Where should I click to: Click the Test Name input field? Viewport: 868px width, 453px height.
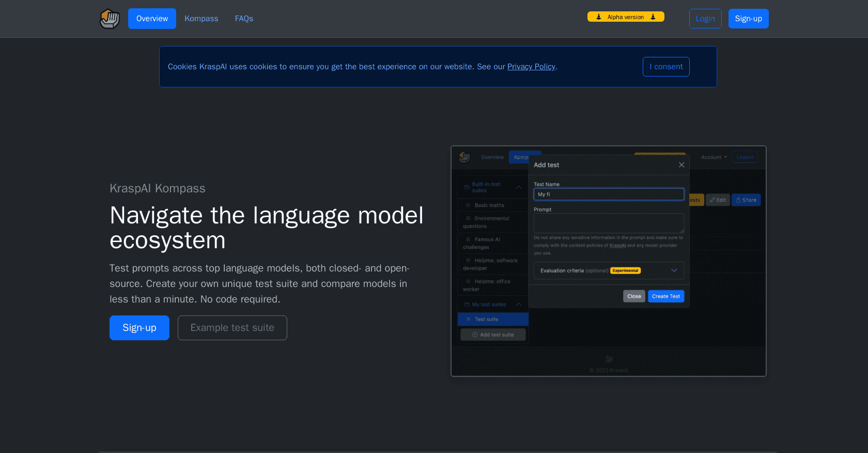pyautogui.click(x=609, y=194)
